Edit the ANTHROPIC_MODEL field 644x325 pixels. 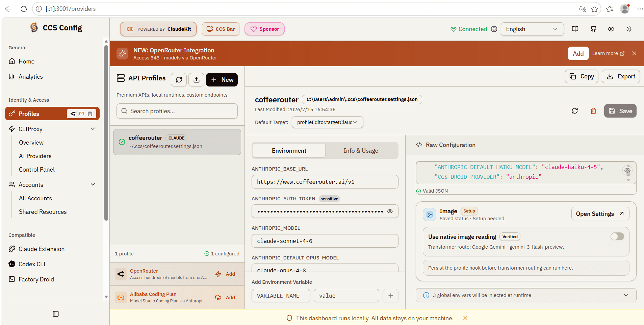pyautogui.click(x=325, y=241)
